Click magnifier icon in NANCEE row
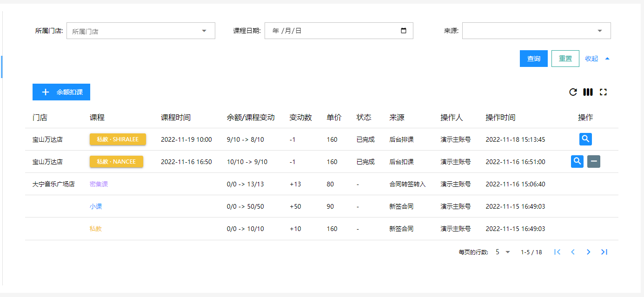Viewport: 644px width, 297px height. point(578,161)
